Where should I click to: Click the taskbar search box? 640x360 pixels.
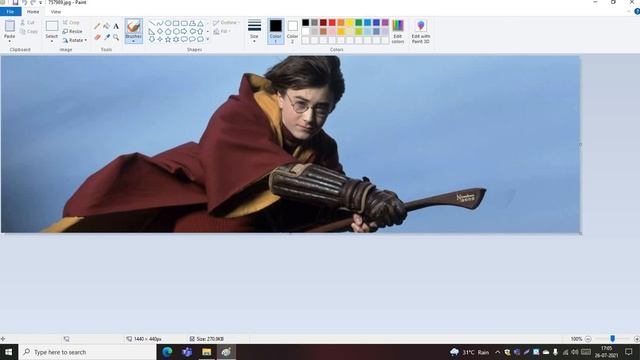click(x=87, y=352)
